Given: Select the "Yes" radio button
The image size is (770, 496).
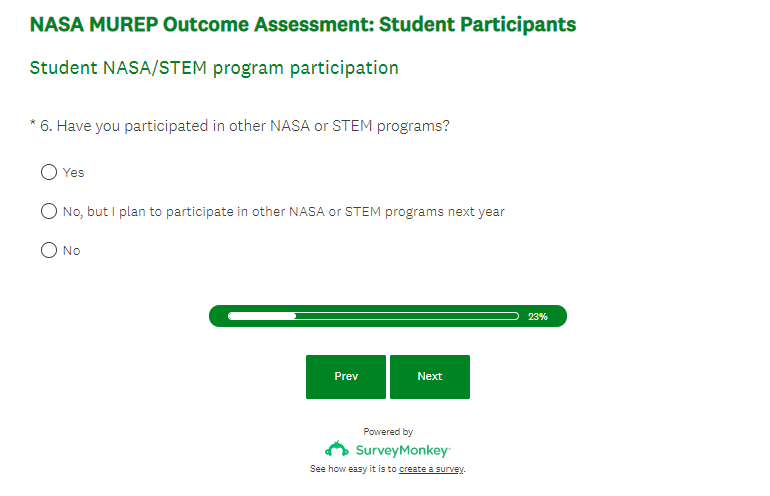Looking at the screenshot, I should 49,172.
